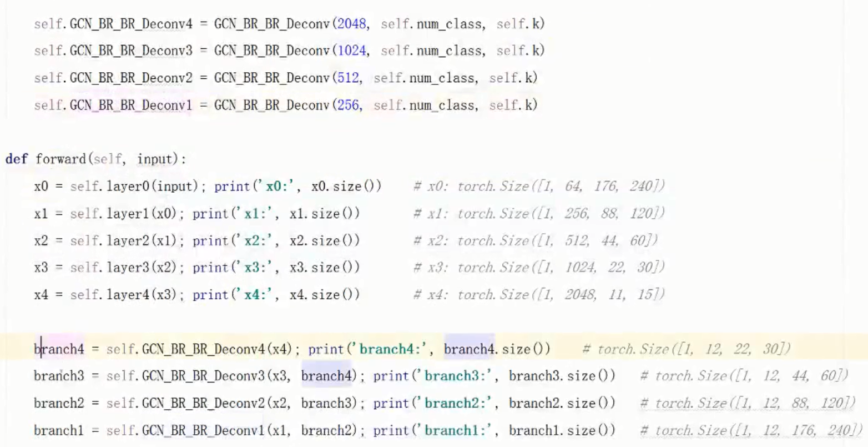Click the number 512 in Deconv2 line

tap(349, 78)
